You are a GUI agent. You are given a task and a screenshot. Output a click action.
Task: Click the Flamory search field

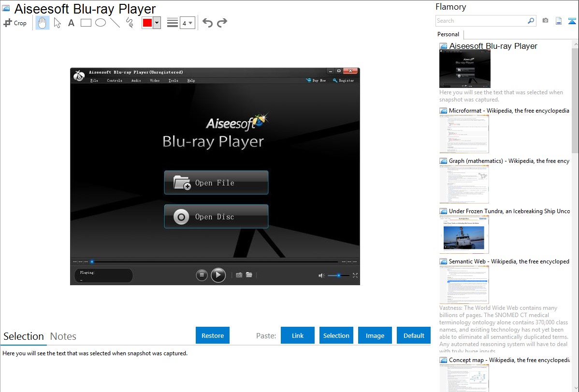481,21
